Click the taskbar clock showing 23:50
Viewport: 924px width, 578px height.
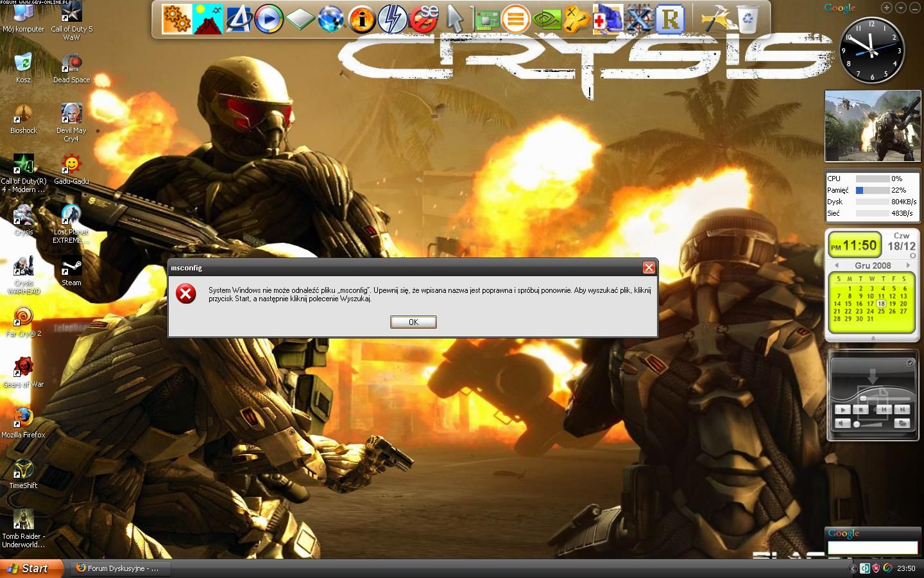point(906,568)
